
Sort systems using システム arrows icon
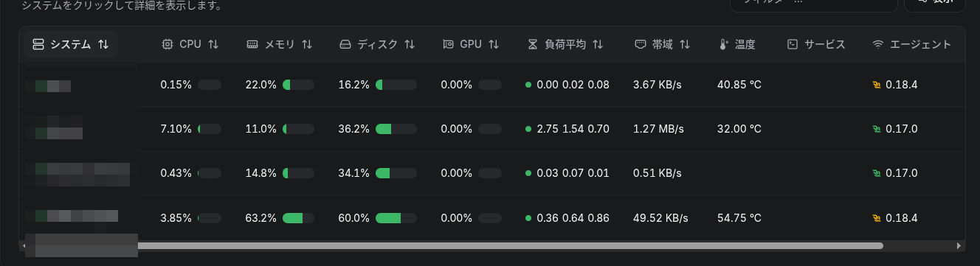tap(103, 45)
